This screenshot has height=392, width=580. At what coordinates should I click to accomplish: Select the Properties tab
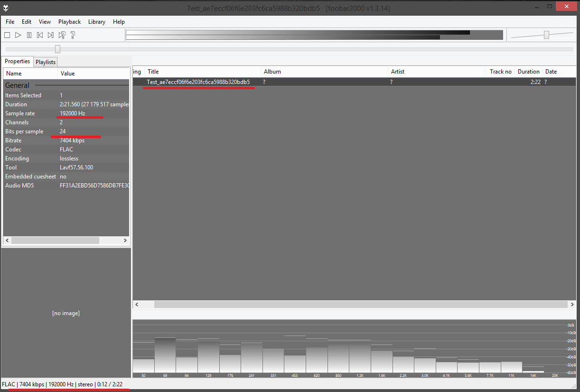click(18, 61)
